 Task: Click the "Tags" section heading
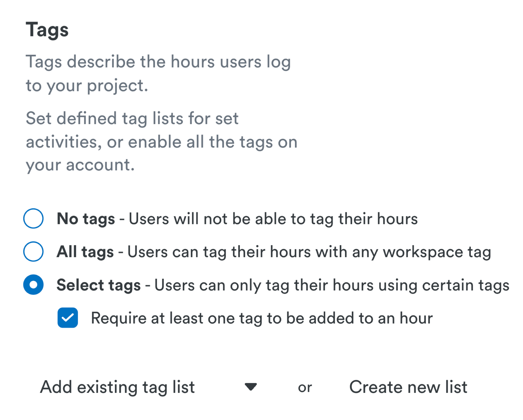tap(47, 30)
